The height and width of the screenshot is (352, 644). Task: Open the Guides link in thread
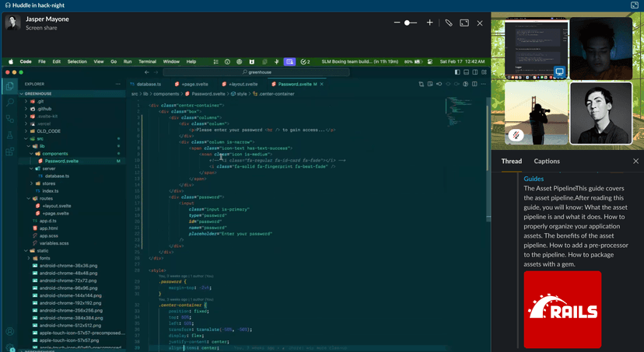point(534,179)
